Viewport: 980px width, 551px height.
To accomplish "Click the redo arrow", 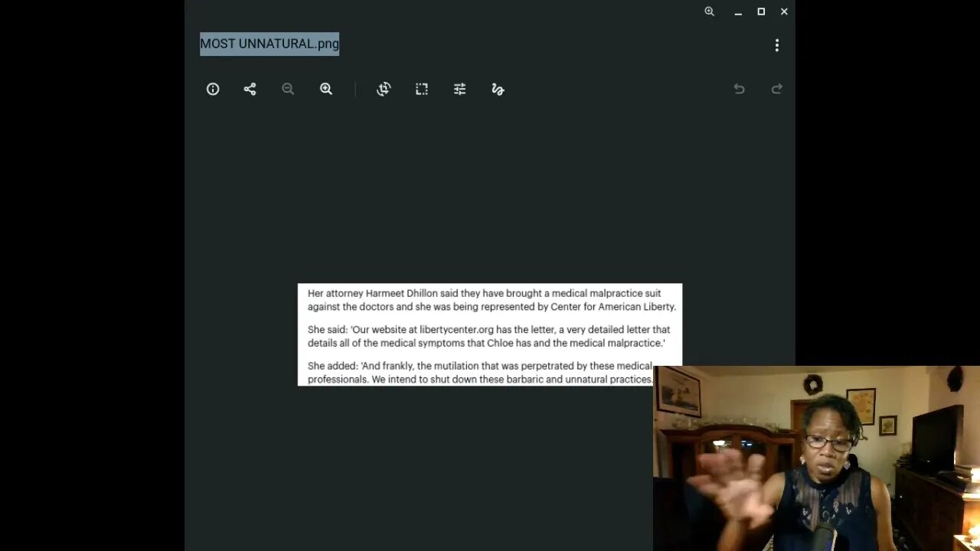I will tap(777, 90).
